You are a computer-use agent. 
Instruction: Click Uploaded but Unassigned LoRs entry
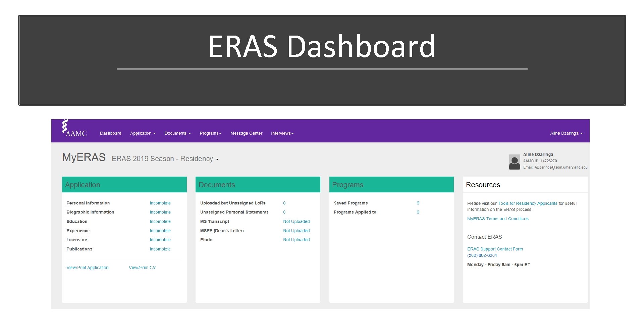pyautogui.click(x=233, y=203)
